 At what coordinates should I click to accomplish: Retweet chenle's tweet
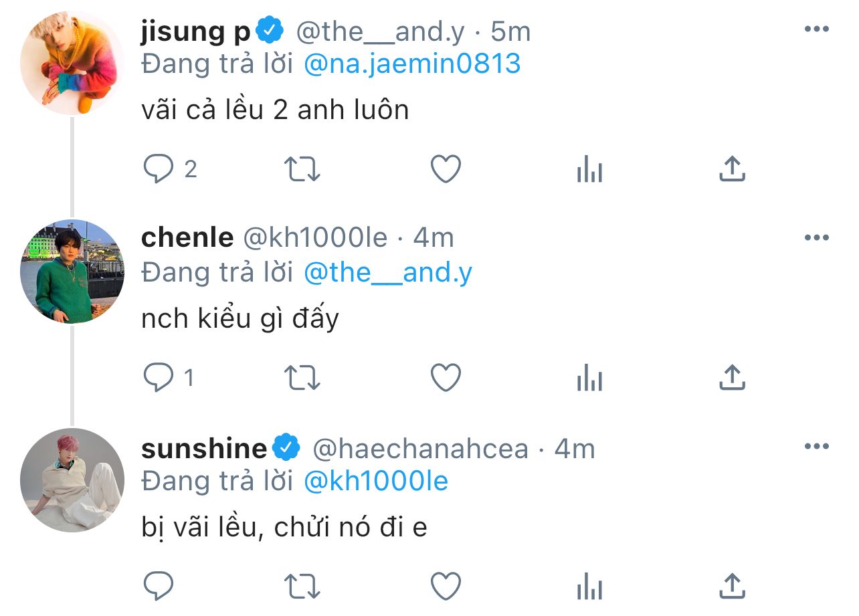tap(302, 378)
